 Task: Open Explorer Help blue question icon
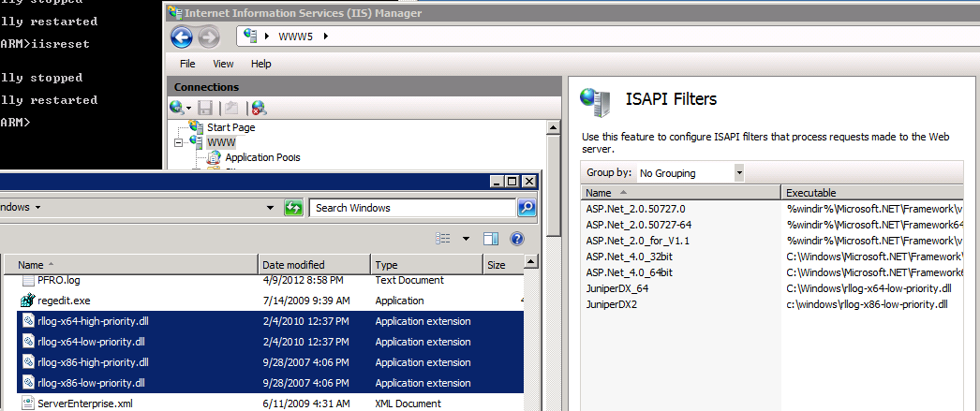(517, 239)
